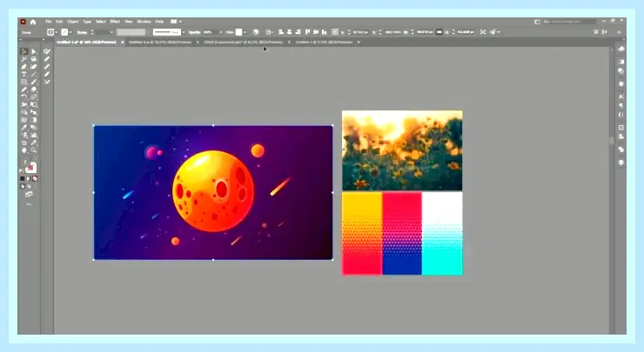Screen dimensions: 644x352
Task: Select the Line Segment tool
Action: point(34,74)
